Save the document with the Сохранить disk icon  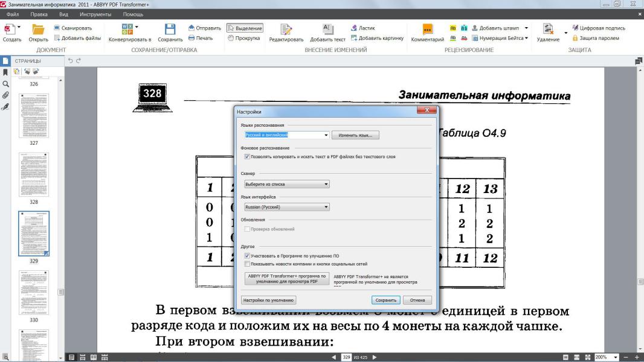170,29
